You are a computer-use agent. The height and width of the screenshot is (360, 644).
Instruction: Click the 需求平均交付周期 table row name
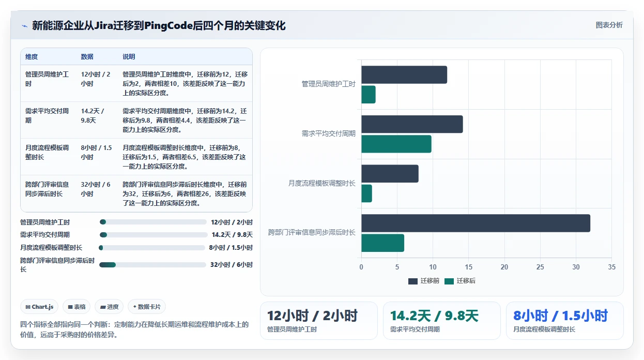(x=47, y=115)
